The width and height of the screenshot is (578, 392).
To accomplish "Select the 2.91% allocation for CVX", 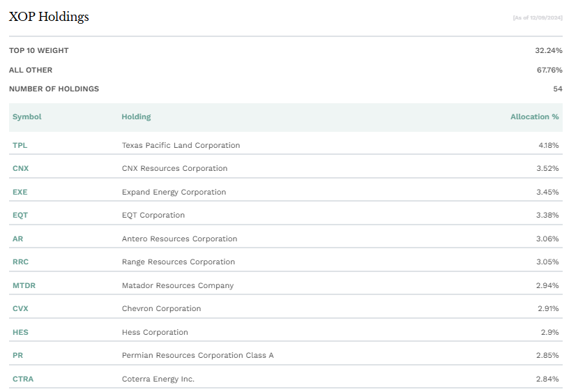I will [548, 309].
